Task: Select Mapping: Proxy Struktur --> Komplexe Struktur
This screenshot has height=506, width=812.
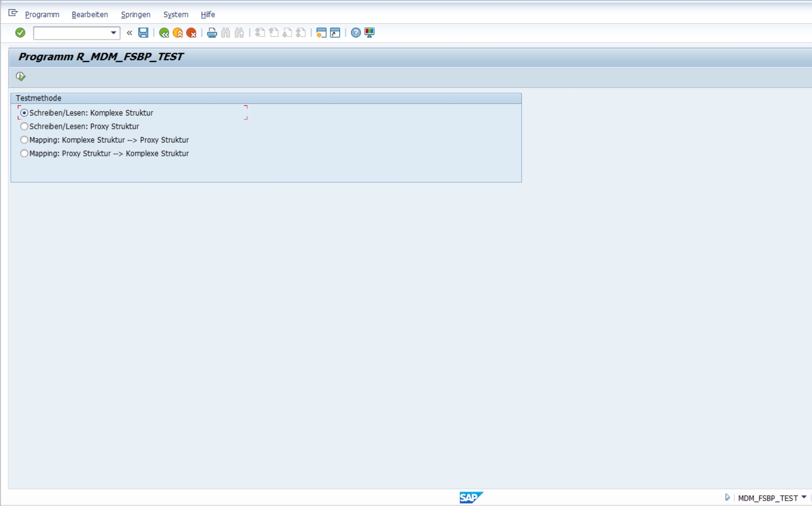Action: coord(24,153)
